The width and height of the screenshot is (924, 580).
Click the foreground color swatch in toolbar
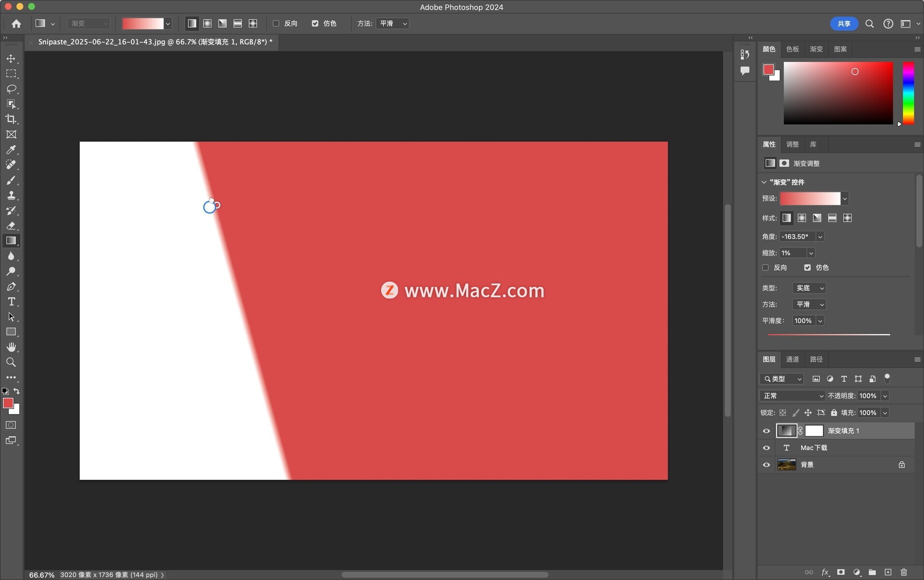point(7,403)
